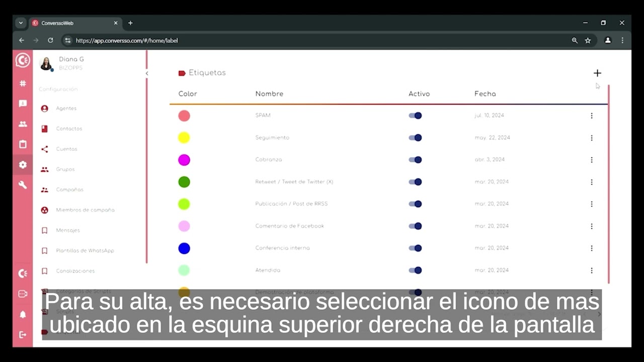Reload the page in browser
Screen dimensions: 644x362
click(x=50, y=40)
